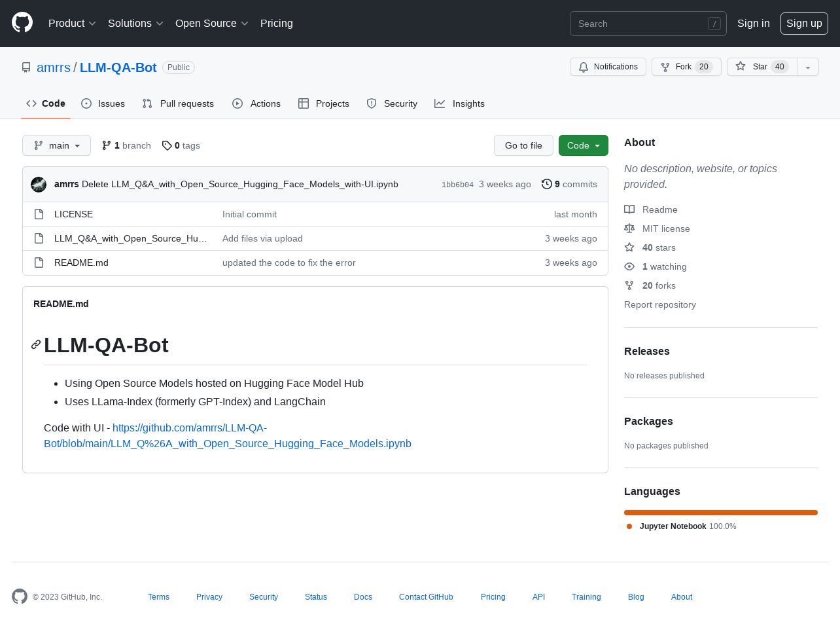Screen dimensions: 840x637
Task: Open the Product dropdown menu
Action: [72, 23]
